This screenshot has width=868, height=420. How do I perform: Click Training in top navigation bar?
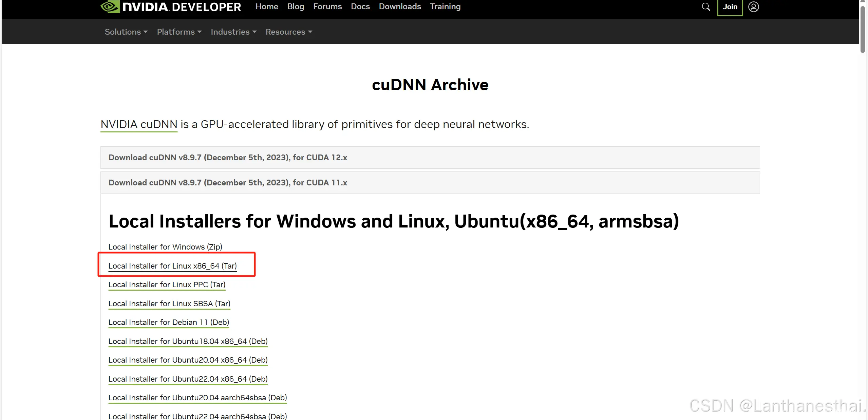(445, 7)
